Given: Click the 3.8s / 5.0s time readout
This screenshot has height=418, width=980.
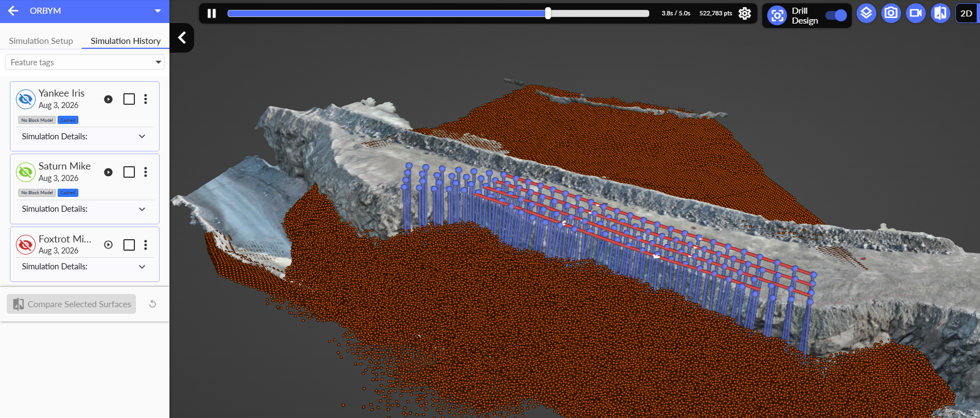Looking at the screenshot, I should coord(676,13).
